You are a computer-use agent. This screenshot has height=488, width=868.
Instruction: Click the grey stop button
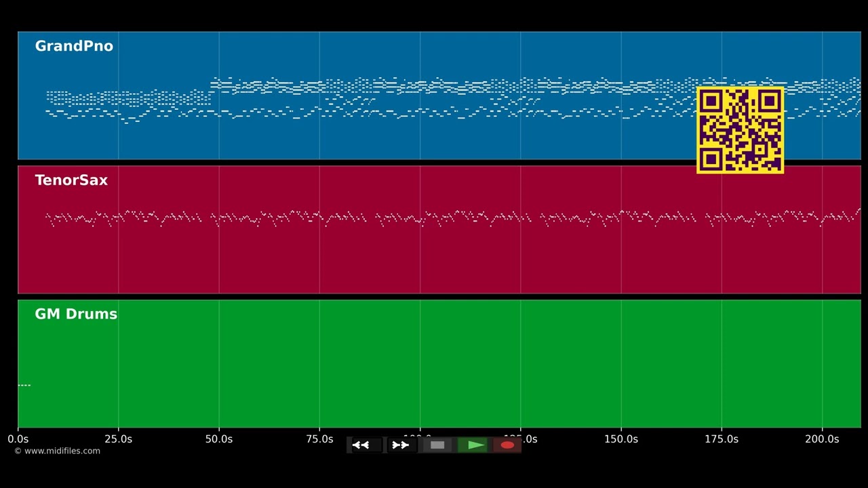(x=437, y=445)
